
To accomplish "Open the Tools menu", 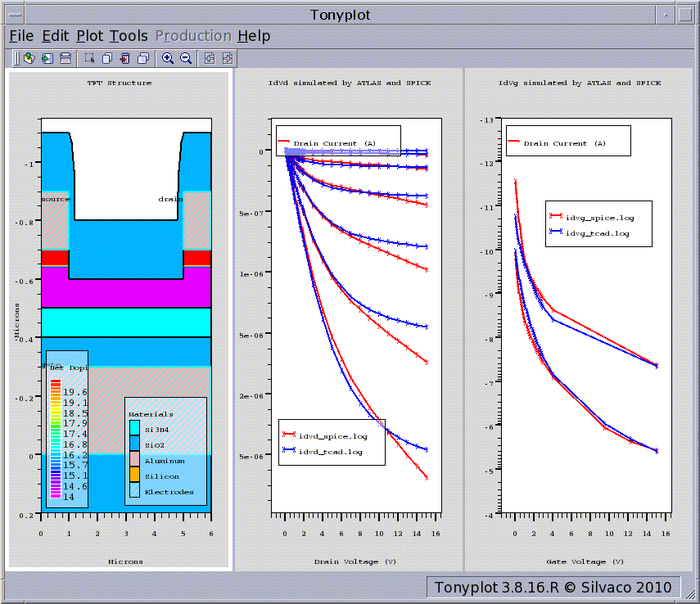I will pyautogui.click(x=129, y=36).
